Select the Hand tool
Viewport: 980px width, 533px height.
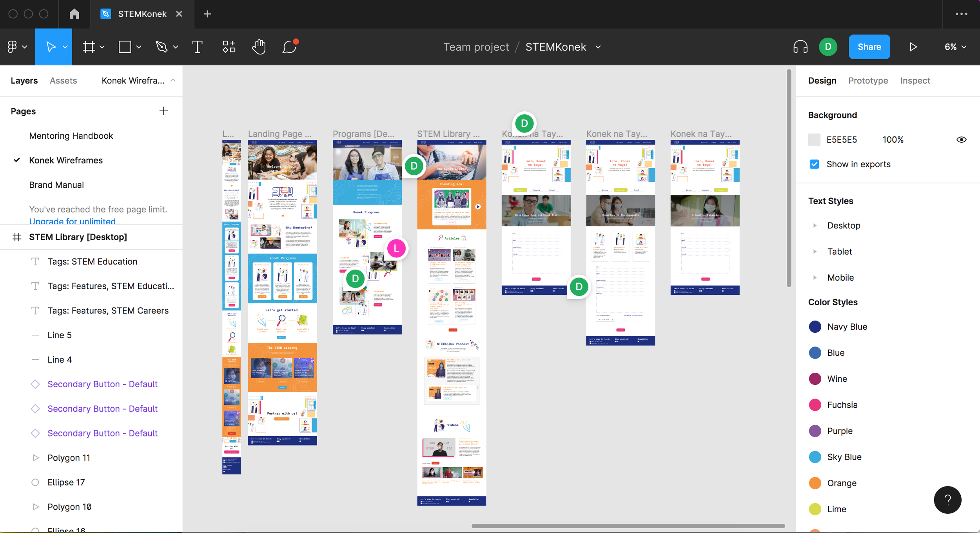259,47
